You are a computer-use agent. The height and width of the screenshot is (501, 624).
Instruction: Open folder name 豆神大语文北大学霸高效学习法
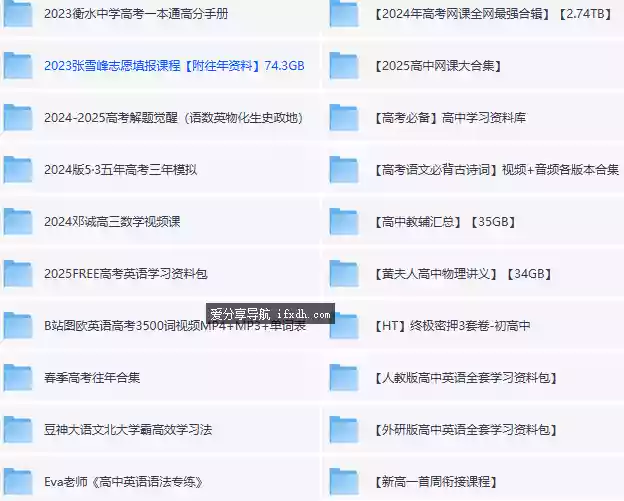click(x=128, y=429)
